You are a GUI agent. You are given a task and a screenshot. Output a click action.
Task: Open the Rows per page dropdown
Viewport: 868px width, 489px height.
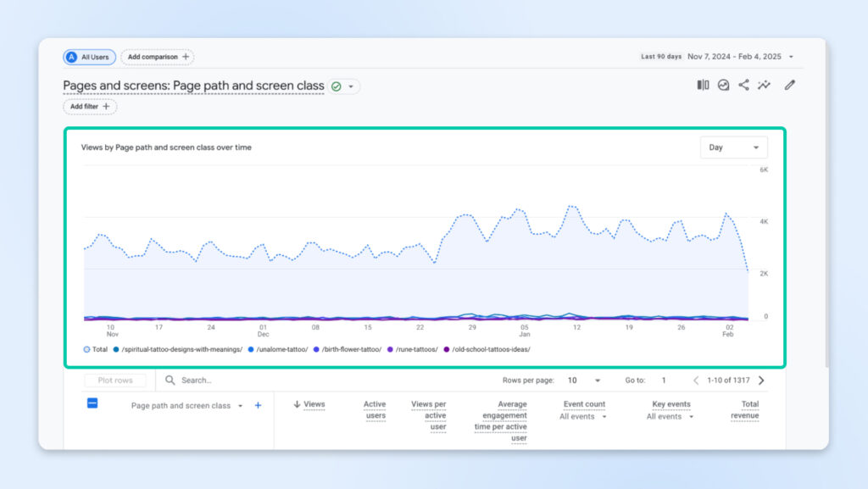click(x=584, y=381)
